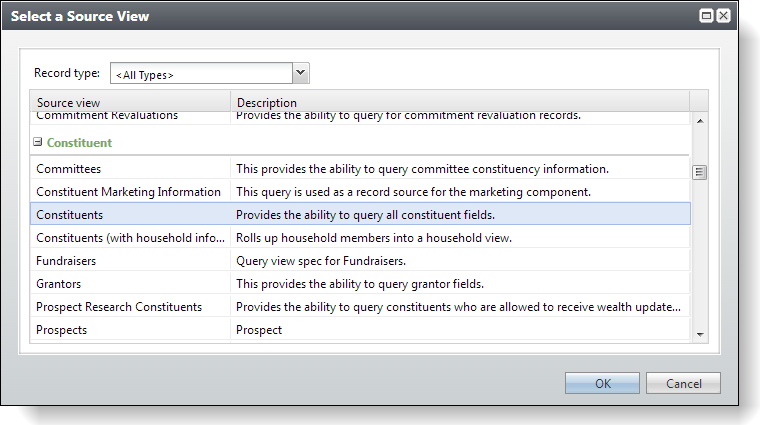Select Prospect Research Constituents row
Screen dimensions: 760x425
(x=360, y=306)
